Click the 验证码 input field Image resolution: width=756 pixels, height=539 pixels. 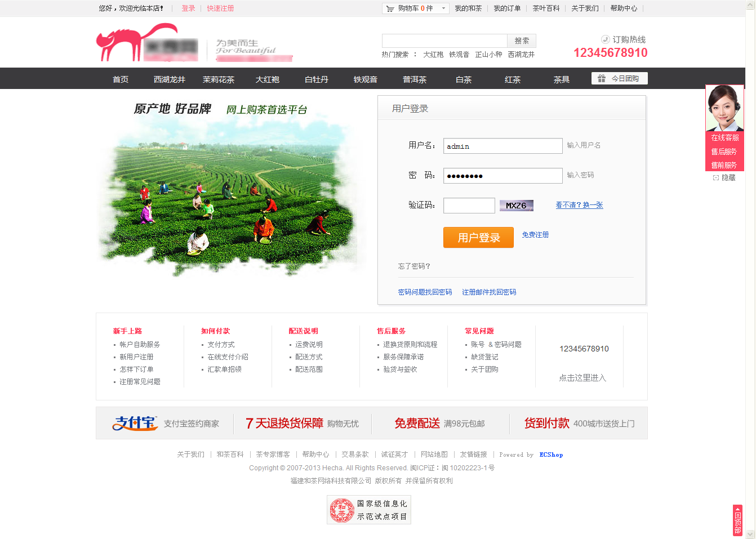pyautogui.click(x=469, y=206)
